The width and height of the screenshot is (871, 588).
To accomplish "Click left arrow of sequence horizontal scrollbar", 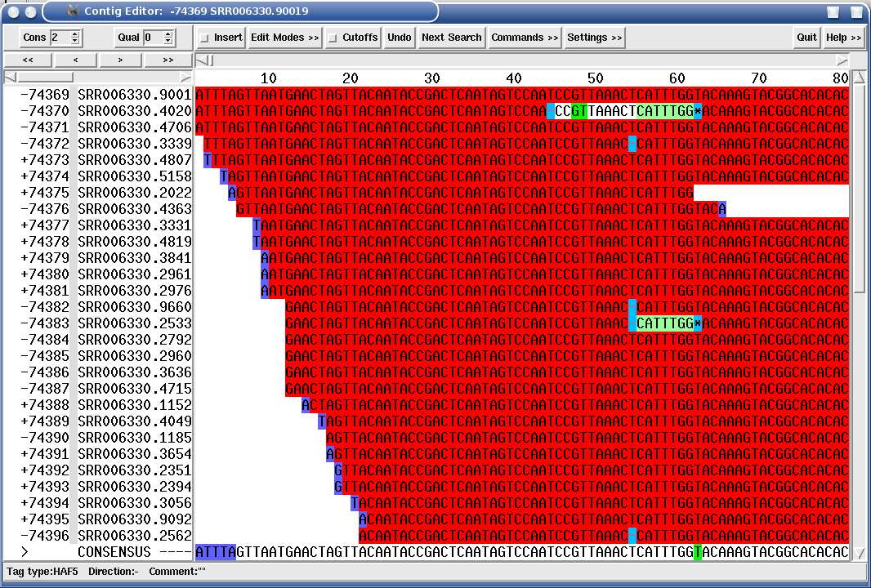I will point(202,60).
